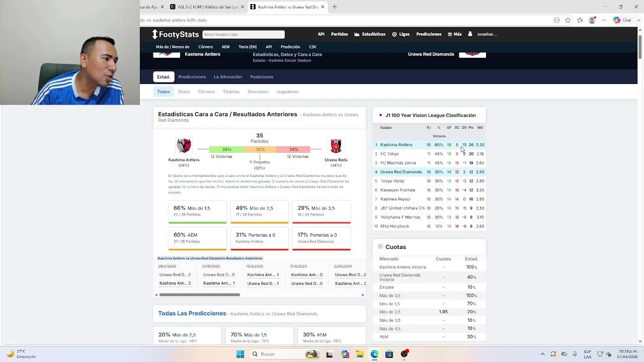Open the Predicciones menu item

tap(429, 34)
